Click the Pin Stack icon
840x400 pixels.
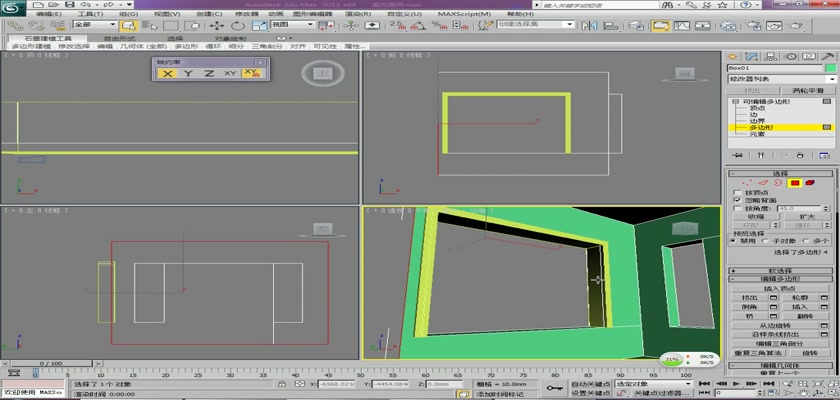click(x=739, y=155)
